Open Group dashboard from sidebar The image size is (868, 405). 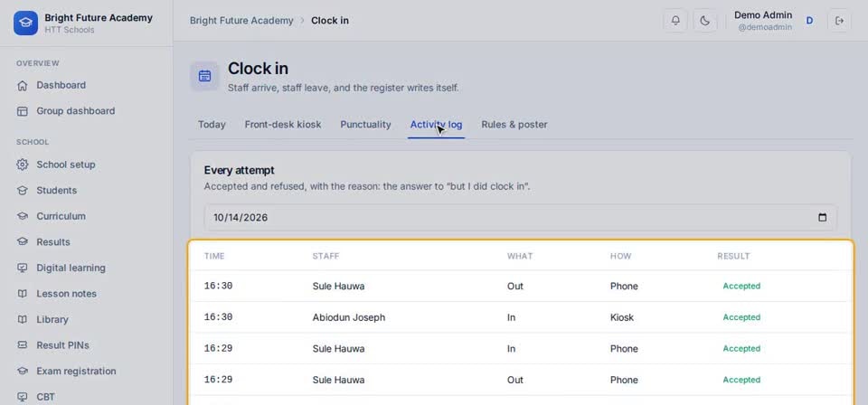click(x=76, y=111)
